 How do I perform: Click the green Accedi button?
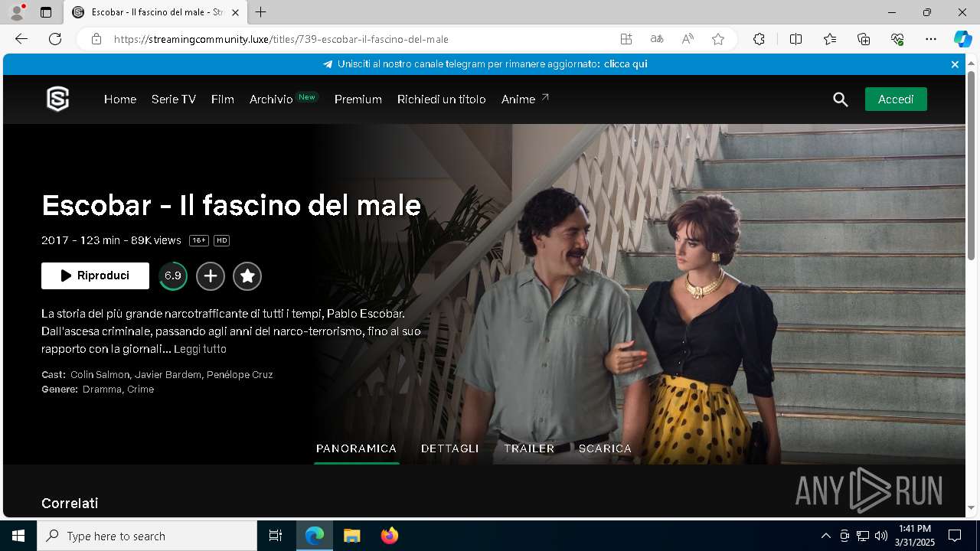tap(896, 99)
